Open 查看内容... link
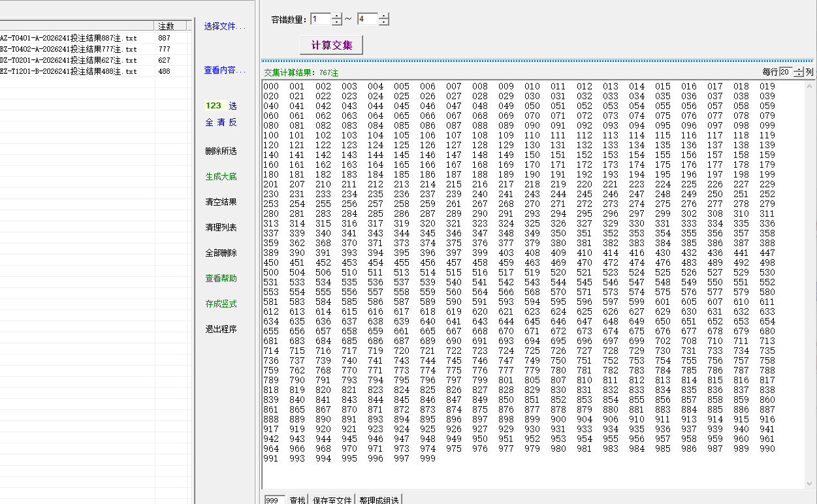Image resolution: width=817 pixels, height=504 pixels. [x=225, y=70]
